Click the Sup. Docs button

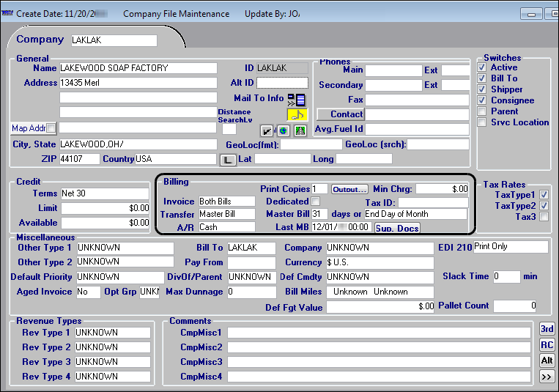[x=397, y=228]
